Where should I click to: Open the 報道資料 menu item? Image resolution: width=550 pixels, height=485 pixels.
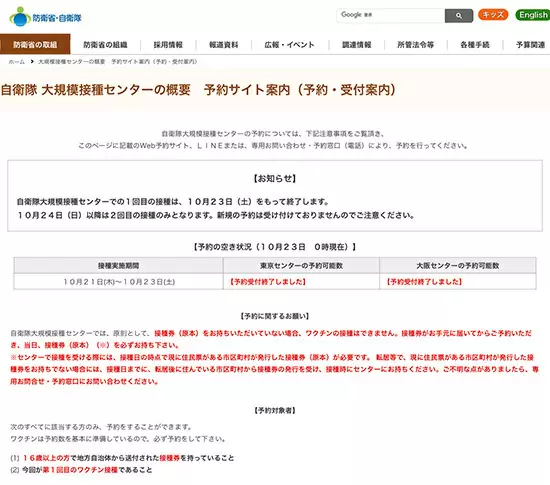[223, 45]
